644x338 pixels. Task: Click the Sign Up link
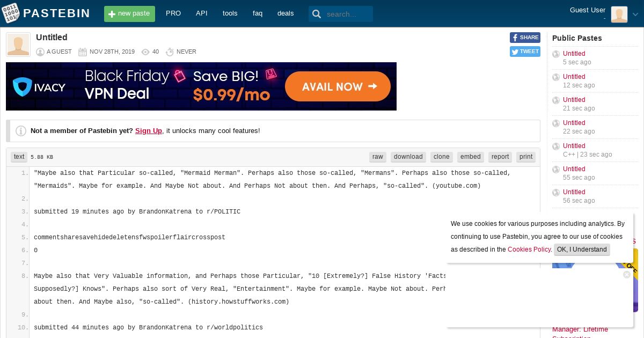point(149,130)
